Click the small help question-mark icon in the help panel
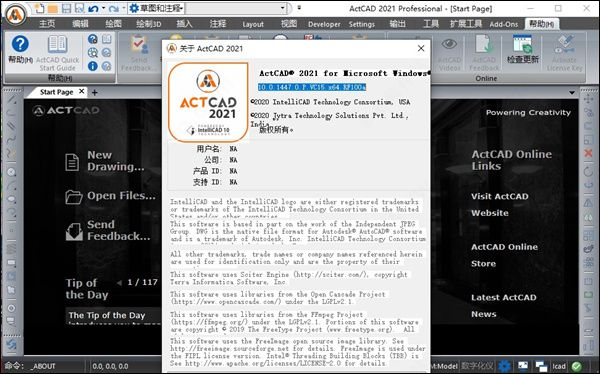600x374 pixels. (93, 39)
